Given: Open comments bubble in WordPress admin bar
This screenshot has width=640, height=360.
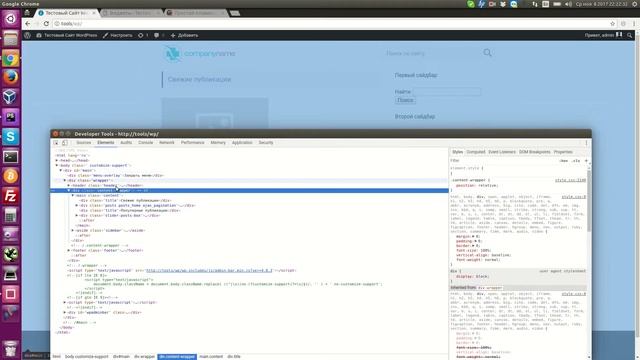Looking at the screenshot, I should (159, 36).
